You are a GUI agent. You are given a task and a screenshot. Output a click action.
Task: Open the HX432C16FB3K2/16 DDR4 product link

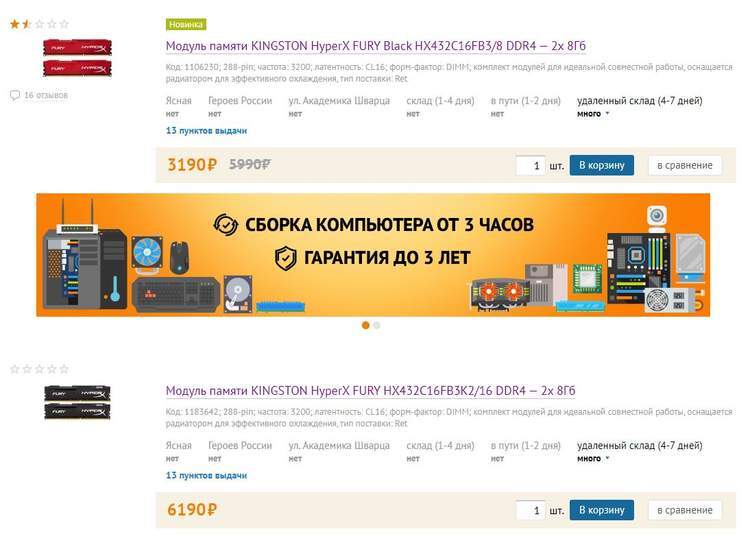pyautogui.click(x=370, y=390)
